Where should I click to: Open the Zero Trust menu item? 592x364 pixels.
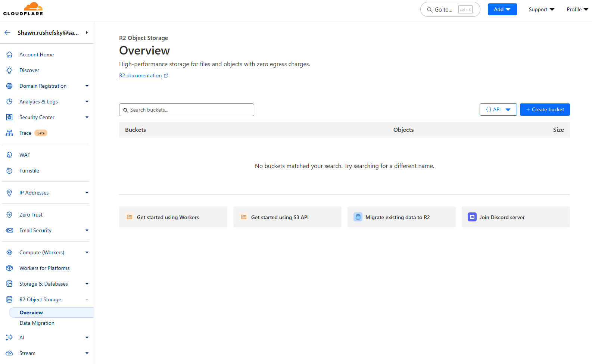click(x=31, y=215)
